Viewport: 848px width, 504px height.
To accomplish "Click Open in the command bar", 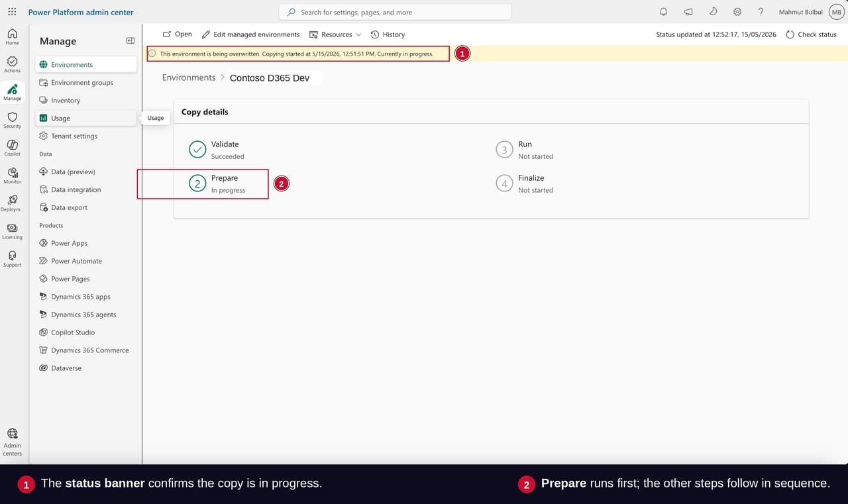I will coord(178,34).
